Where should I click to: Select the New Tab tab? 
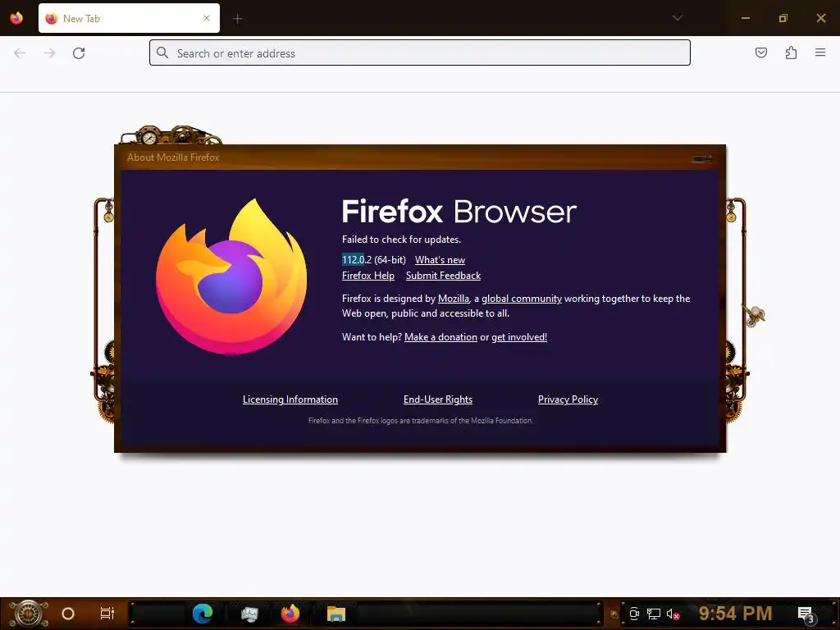[x=129, y=18]
